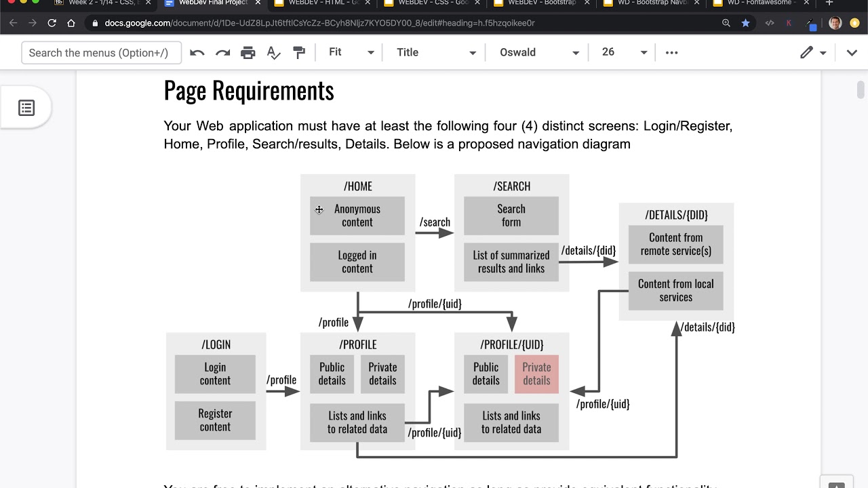Screen dimensions: 868x488
Task: Click the Search the menus field
Action: tap(101, 53)
